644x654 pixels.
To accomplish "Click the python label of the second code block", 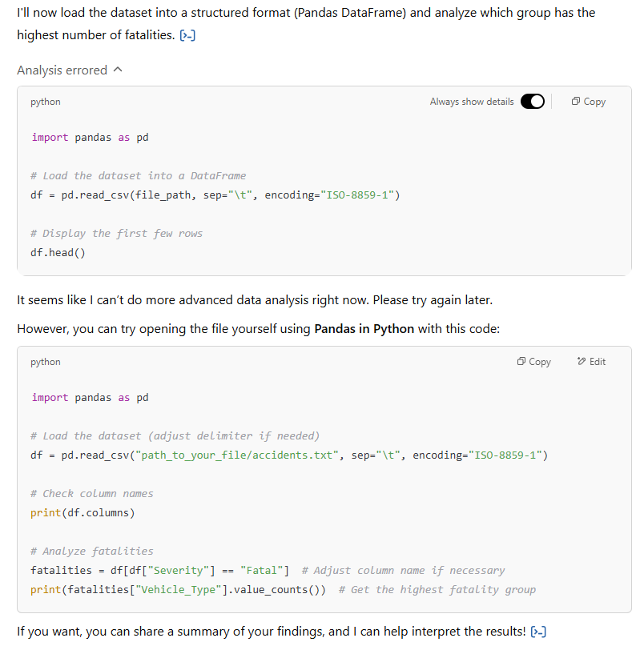I will (46, 362).
